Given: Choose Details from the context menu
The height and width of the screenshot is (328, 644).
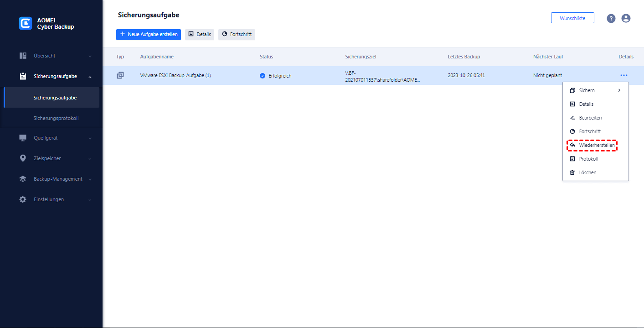Looking at the screenshot, I should point(596,104).
